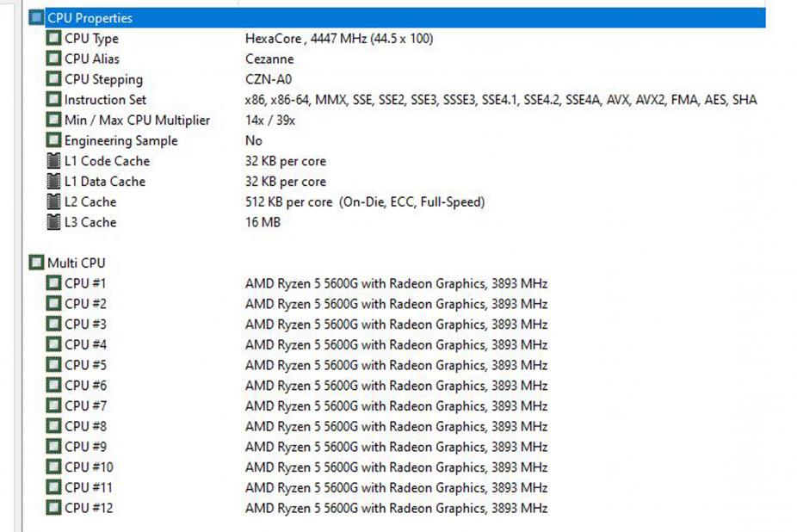This screenshot has height=532, width=797.
Task: Click the L2 Cache memory icon
Action: click(x=53, y=202)
